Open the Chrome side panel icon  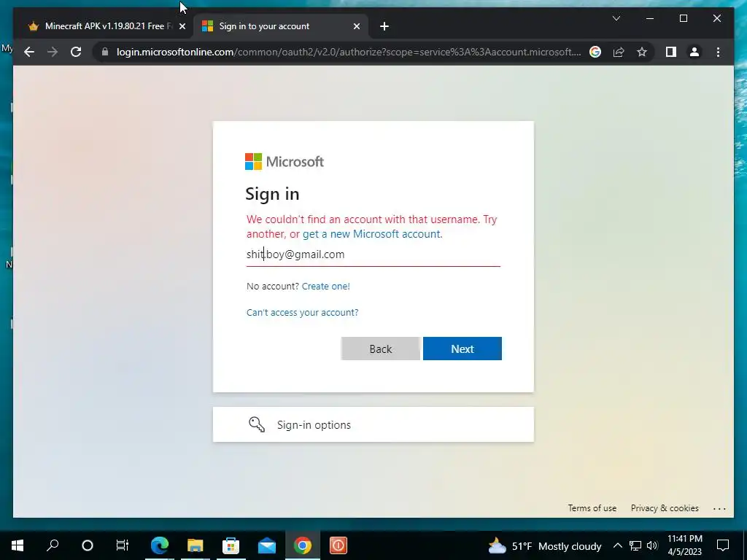[x=671, y=52]
